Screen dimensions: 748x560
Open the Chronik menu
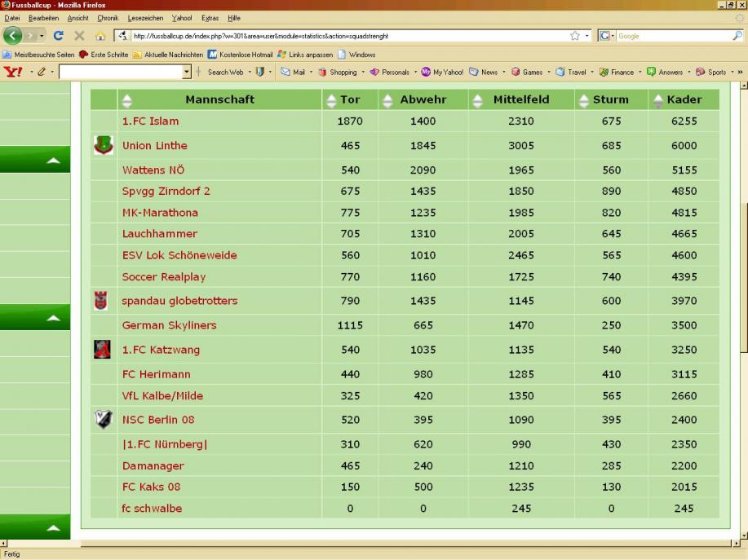pos(108,17)
